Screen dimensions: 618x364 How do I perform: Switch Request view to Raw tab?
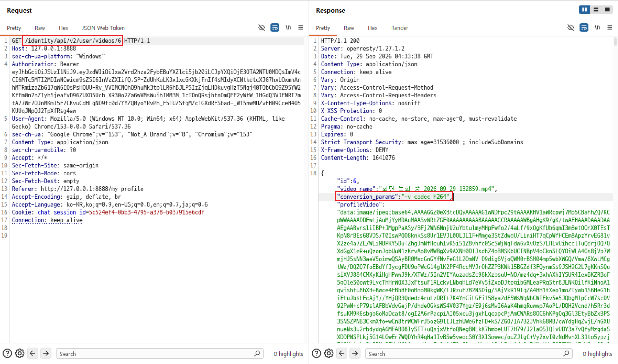point(40,28)
